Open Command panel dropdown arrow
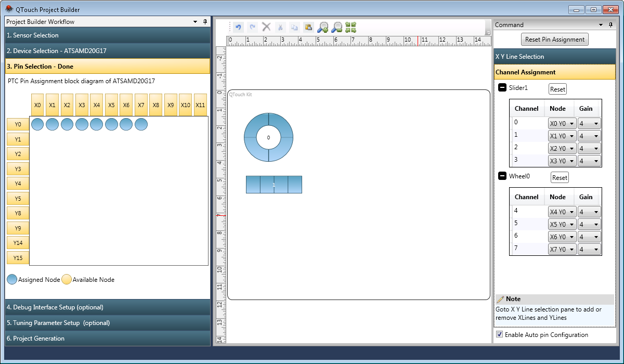 coord(601,24)
